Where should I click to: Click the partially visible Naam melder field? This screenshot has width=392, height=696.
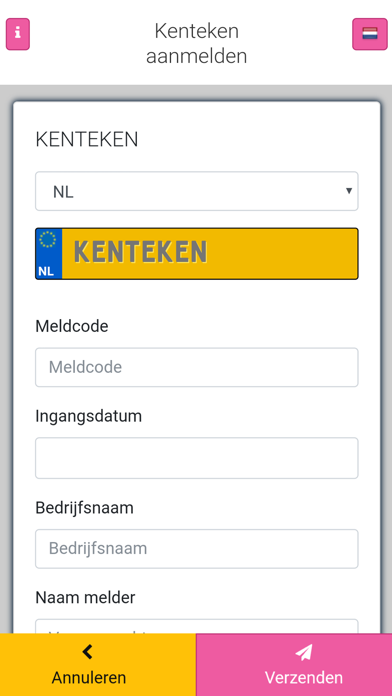coord(197,626)
